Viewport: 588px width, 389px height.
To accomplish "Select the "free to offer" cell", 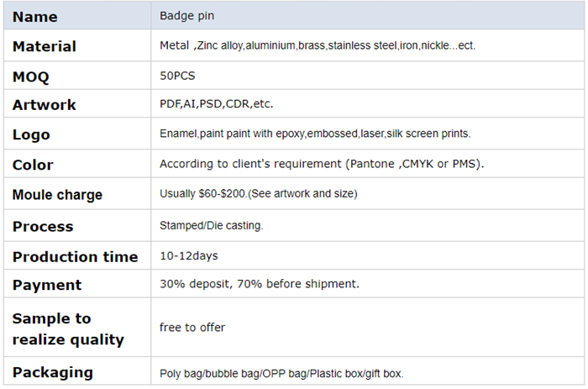I will click(192, 328).
